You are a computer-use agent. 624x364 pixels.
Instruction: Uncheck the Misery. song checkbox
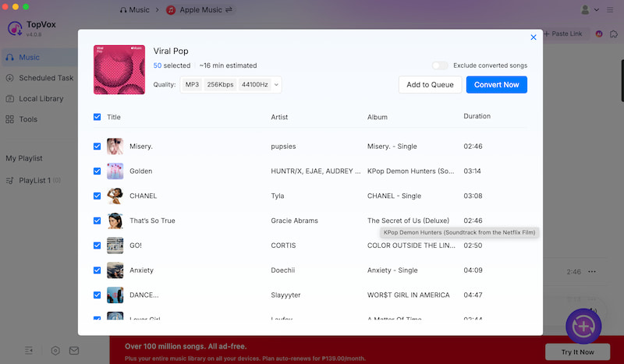97,147
